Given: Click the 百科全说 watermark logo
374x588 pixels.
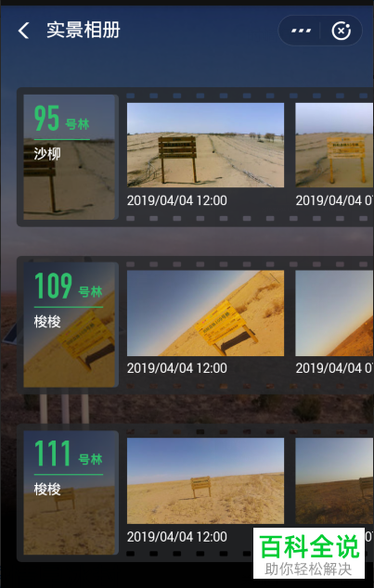Looking at the screenshot, I should click(x=309, y=553).
